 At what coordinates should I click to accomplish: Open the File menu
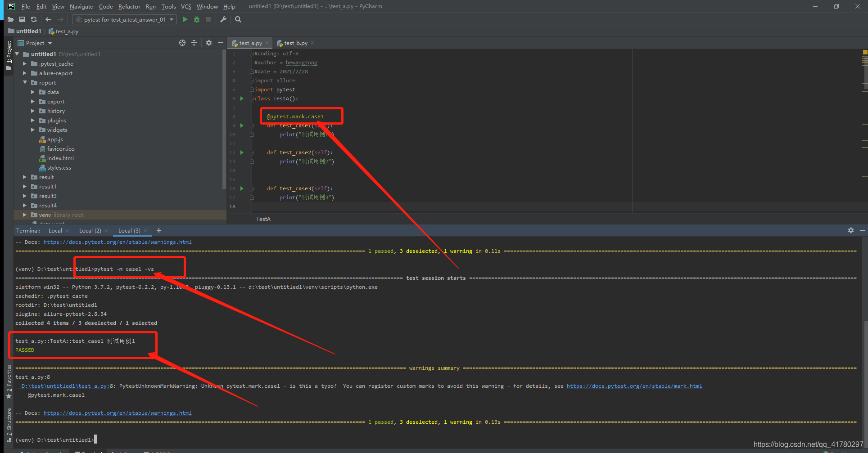(26, 6)
